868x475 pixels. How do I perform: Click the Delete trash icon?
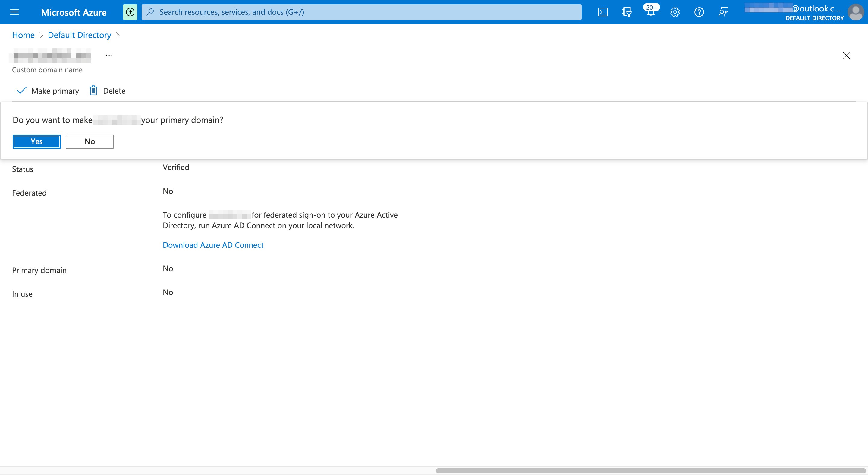click(93, 91)
